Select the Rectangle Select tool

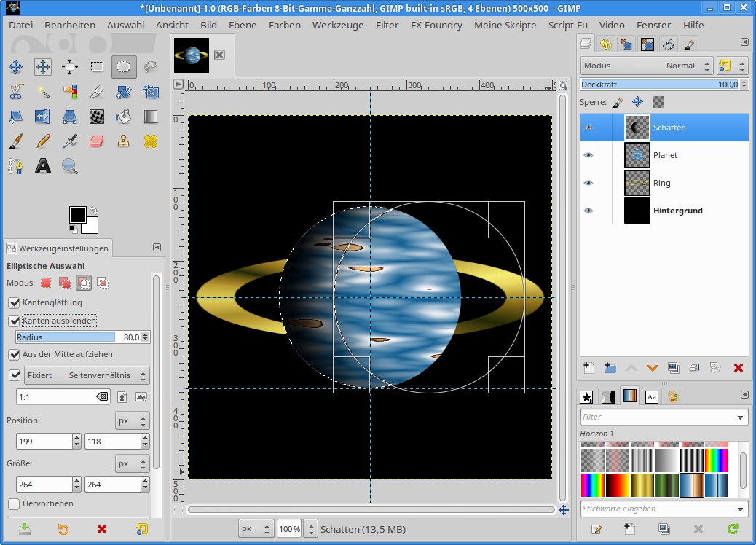click(x=97, y=67)
